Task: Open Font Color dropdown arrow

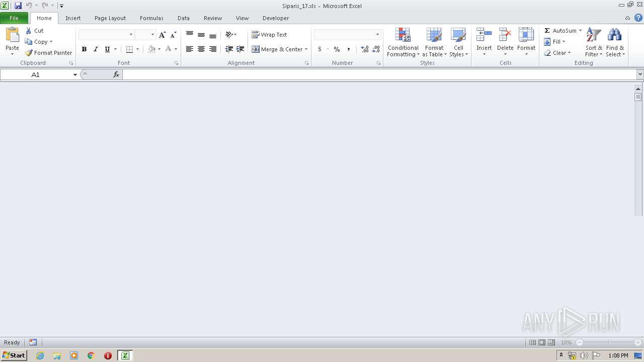Action: click(x=176, y=49)
